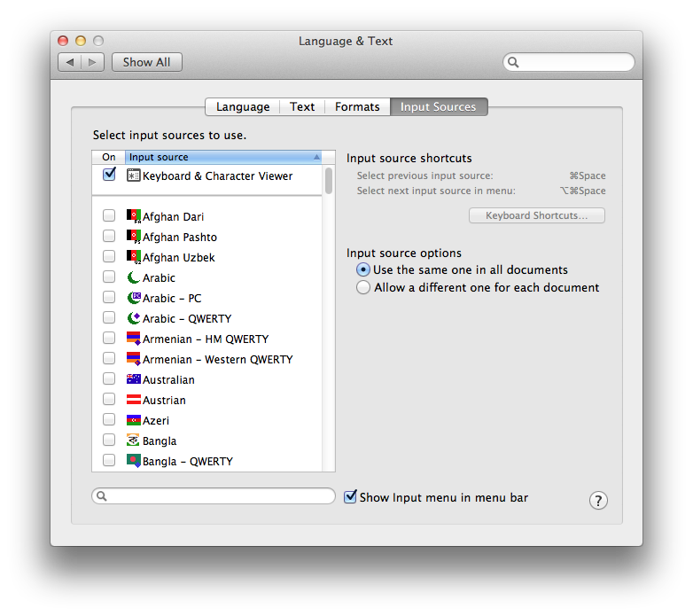Enable the Australian checkbox
The height and width of the screenshot is (616, 693).
(109, 378)
